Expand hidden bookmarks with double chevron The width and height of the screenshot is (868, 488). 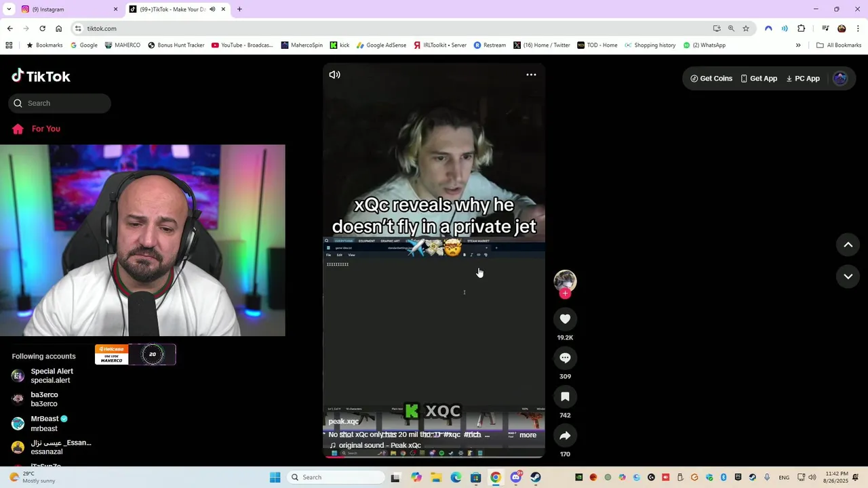tap(798, 45)
